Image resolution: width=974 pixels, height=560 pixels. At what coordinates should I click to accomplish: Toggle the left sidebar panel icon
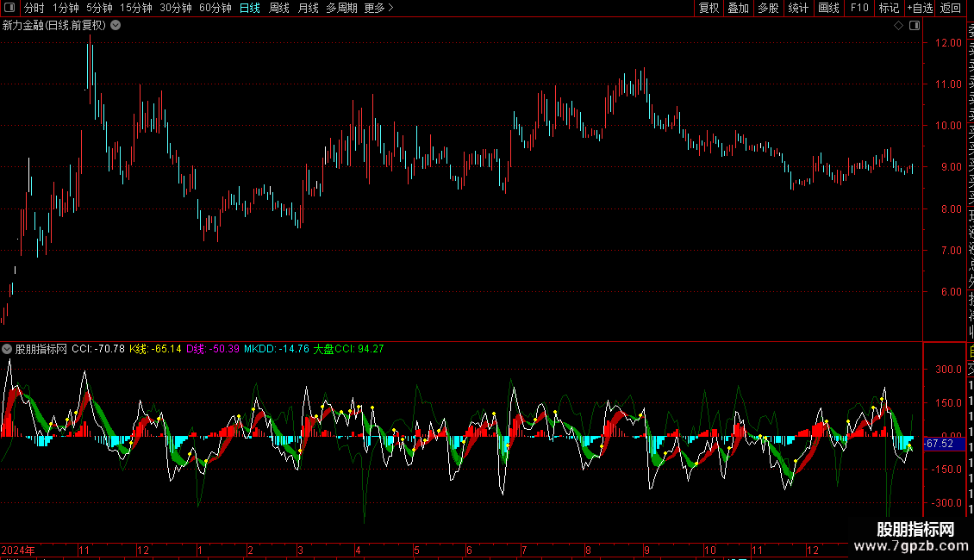(9, 8)
